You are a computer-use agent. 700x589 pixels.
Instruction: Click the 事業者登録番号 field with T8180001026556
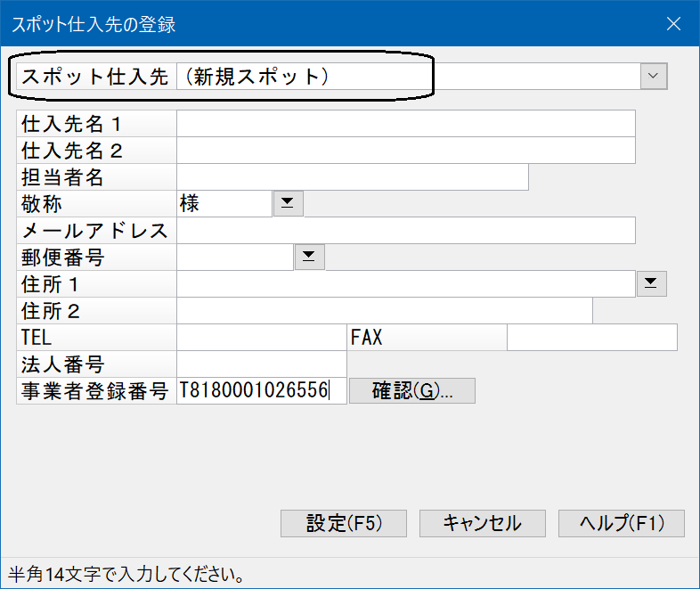tap(262, 390)
